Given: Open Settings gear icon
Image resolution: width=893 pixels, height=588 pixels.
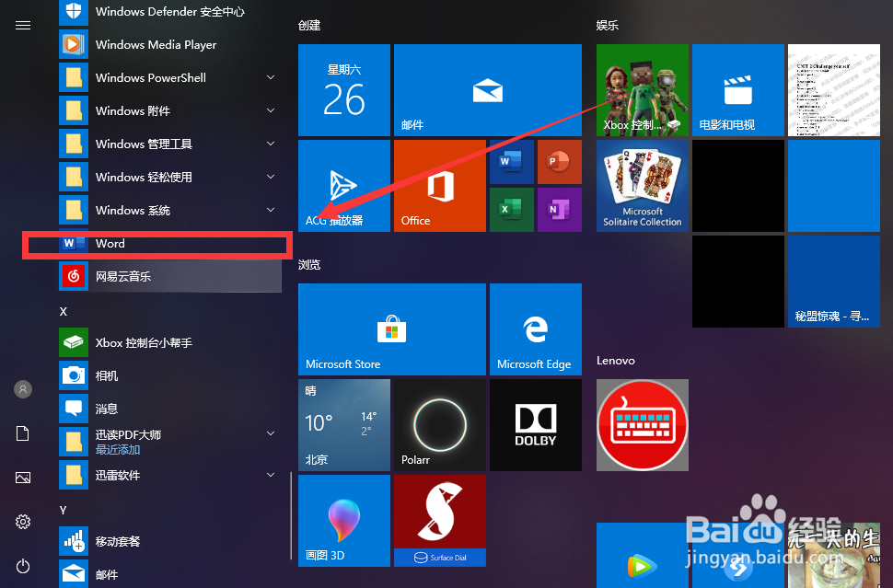Looking at the screenshot, I should 23,522.
